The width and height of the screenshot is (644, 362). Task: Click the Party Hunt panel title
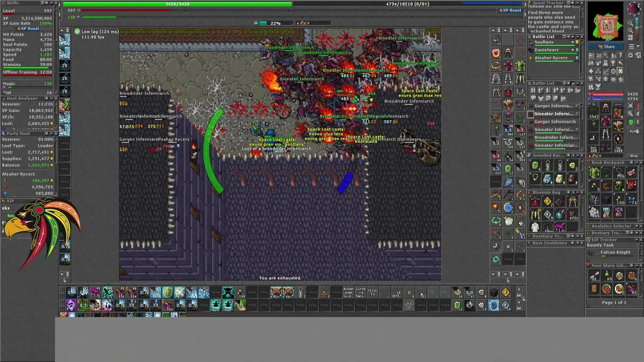(x=18, y=134)
